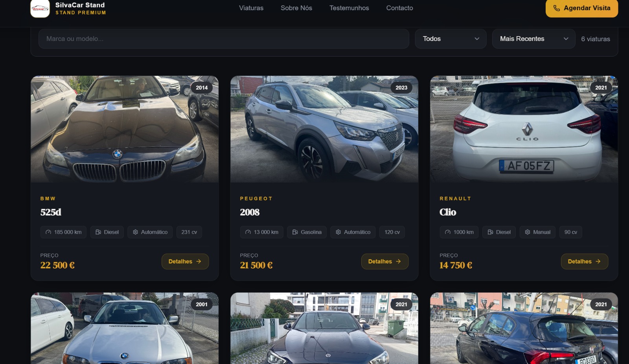Click the phone icon in Agendar Visita
The width and height of the screenshot is (629, 364).
click(x=556, y=8)
